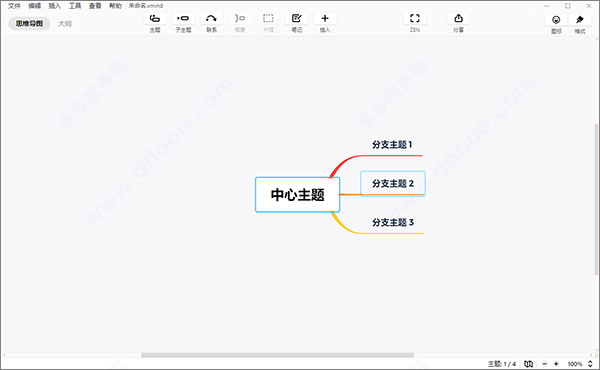Viewport: 600px width, 370px height.
Task: Maximize the XMind window
Action: [568, 6]
